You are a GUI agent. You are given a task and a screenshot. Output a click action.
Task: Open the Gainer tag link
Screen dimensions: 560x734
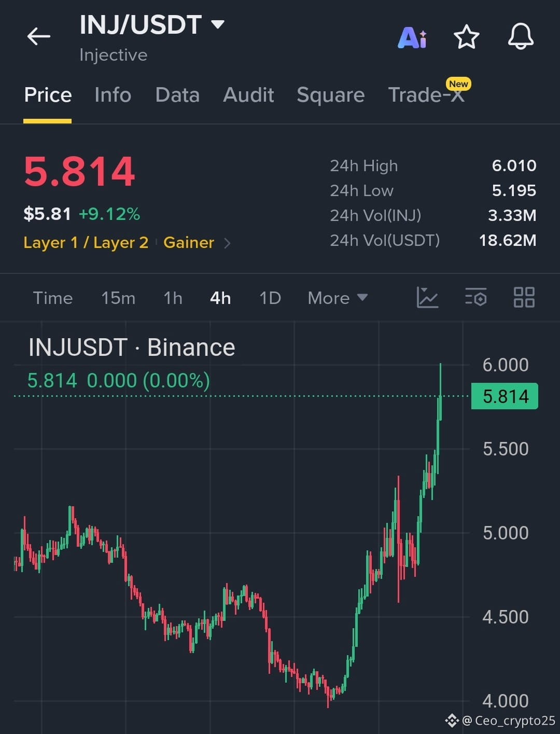pyautogui.click(x=189, y=243)
